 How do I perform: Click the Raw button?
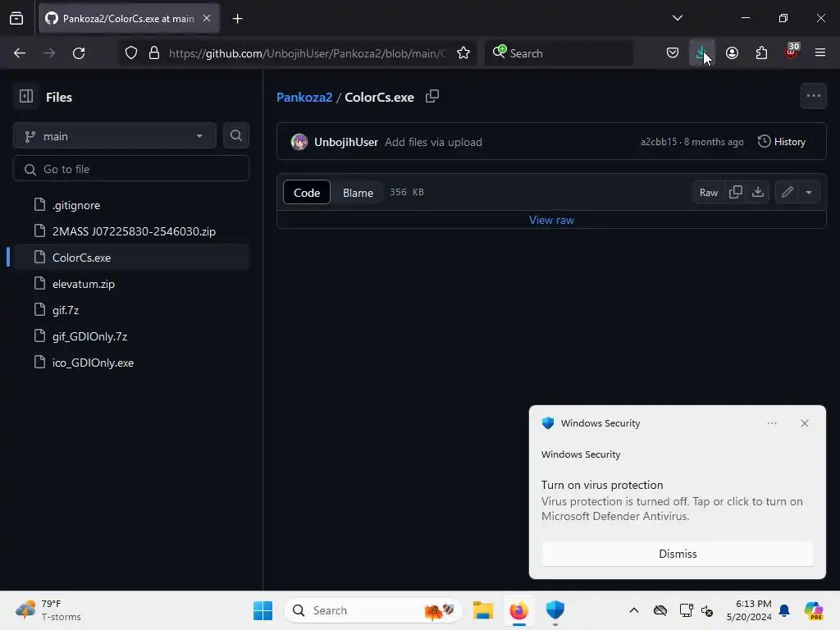tap(708, 192)
